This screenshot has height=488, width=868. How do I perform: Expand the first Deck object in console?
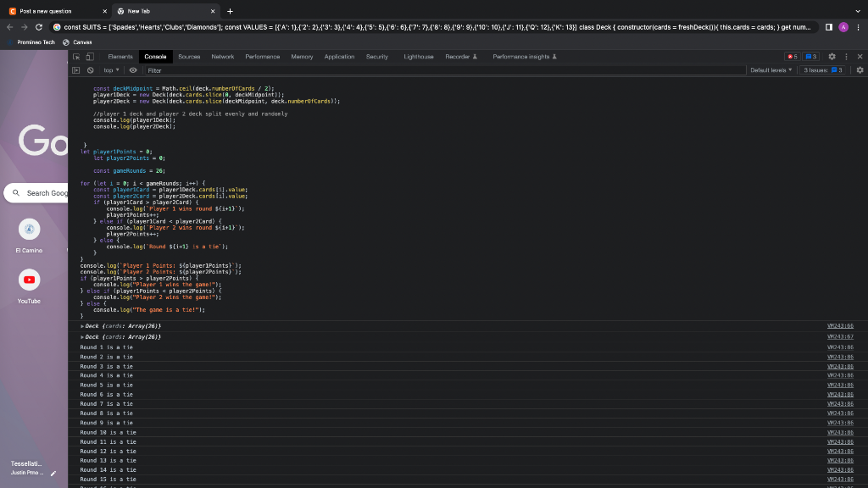coord(82,326)
